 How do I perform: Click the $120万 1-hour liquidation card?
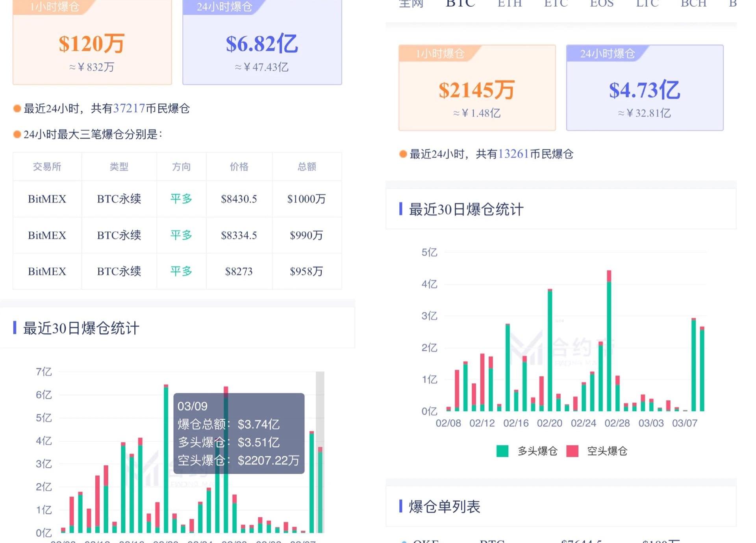(92, 41)
